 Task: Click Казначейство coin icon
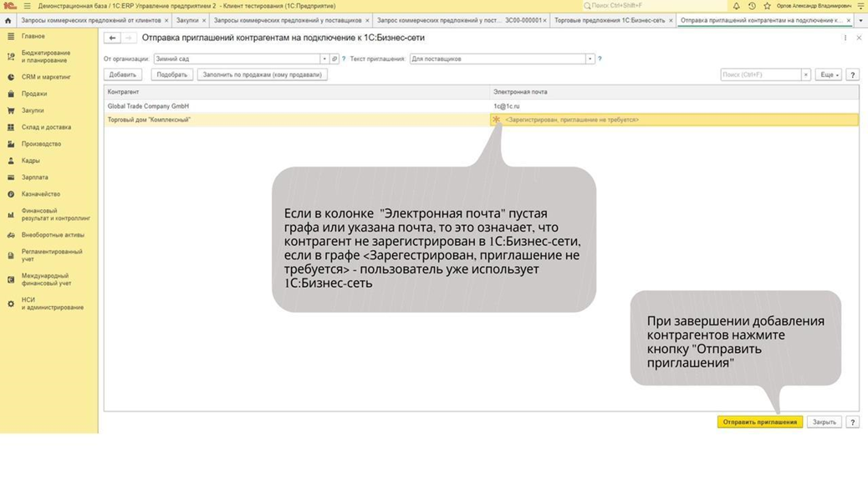[11, 194]
